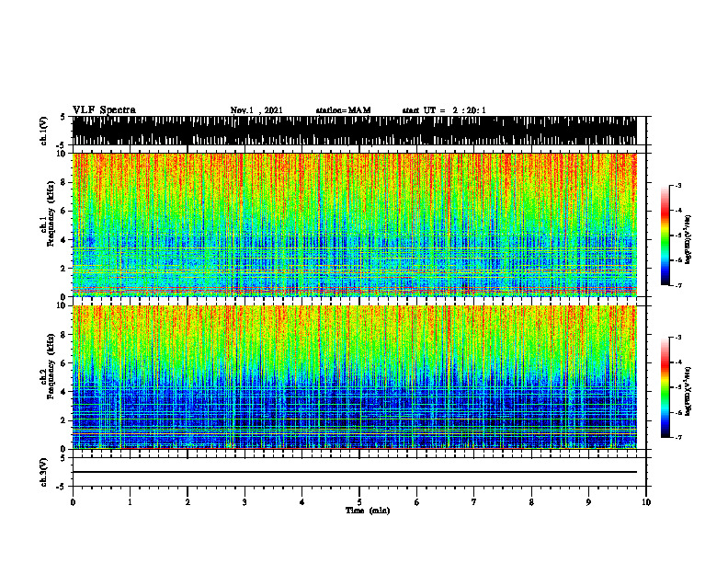Select the date text "Nov.1 , 2021"

pos(256,110)
